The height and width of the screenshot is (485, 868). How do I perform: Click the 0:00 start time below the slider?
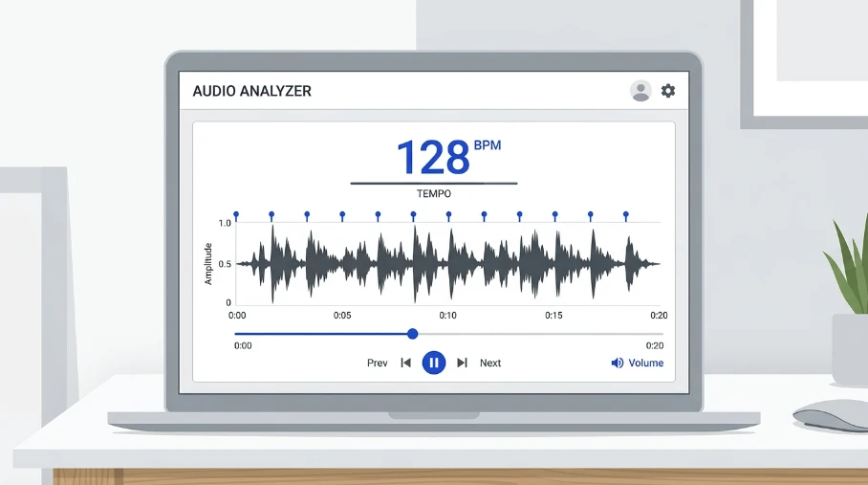click(243, 346)
